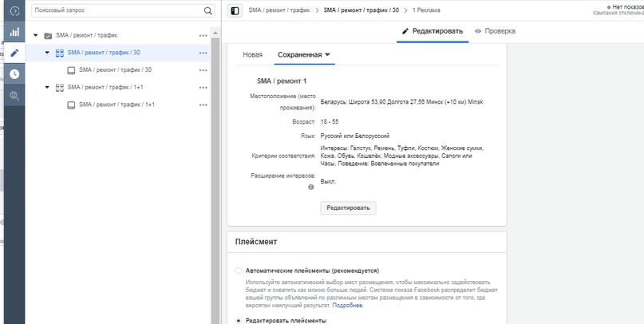The width and height of the screenshot is (644, 324).
Task: Click the Выкл. interest expansion value
Action: (x=328, y=181)
